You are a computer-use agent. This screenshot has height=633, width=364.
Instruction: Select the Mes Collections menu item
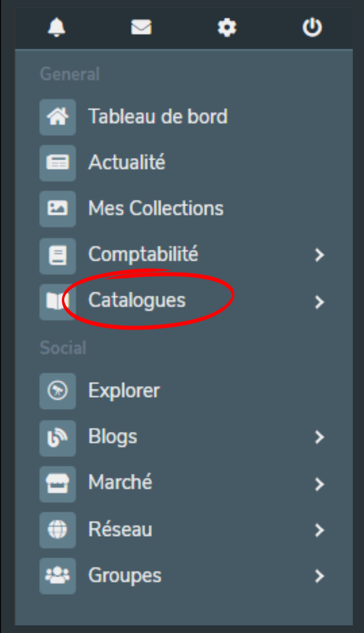[156, 208]
